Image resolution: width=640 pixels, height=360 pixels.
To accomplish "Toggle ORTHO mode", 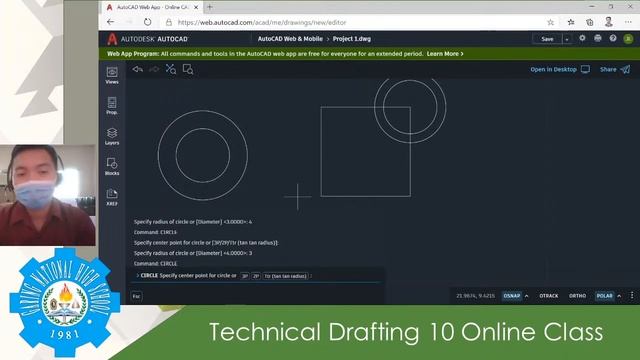I will (577, 296).
